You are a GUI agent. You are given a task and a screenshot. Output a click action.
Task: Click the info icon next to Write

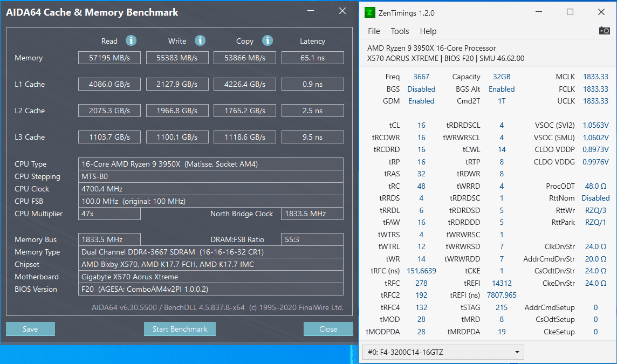pos(200,40)
